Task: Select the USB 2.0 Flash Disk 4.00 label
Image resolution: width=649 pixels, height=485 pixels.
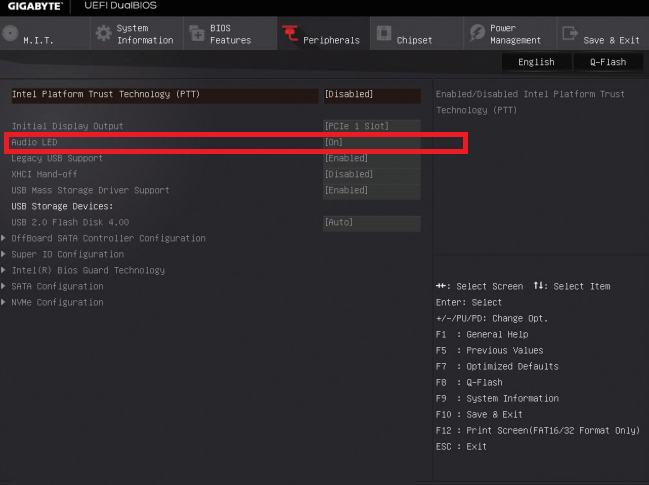Action: pos(70,223)
